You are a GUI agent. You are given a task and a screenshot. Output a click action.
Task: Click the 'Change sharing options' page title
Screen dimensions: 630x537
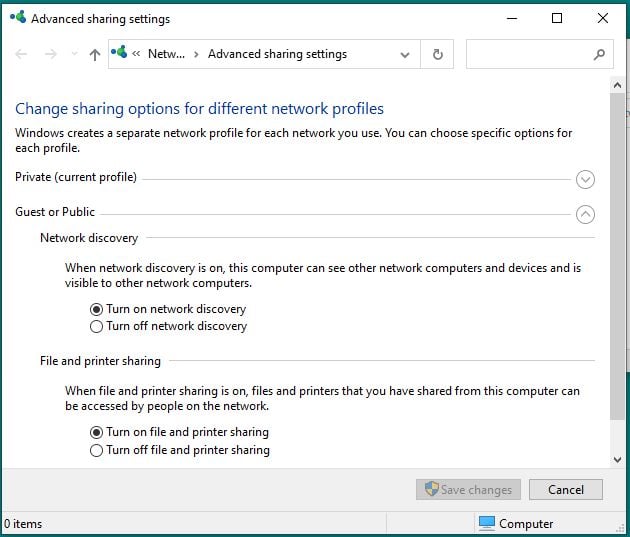point(199,109)
